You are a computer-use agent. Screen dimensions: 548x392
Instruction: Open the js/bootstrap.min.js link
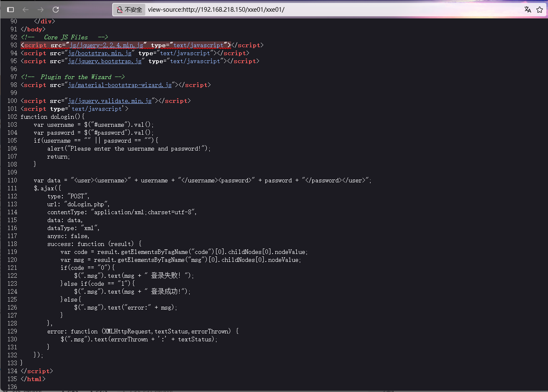coord(100,53)
